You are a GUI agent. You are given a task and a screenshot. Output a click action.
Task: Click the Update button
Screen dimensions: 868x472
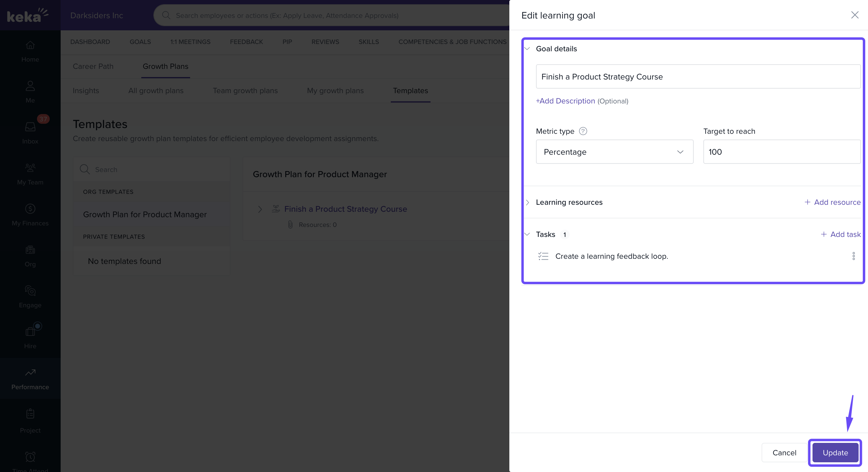pyautogui.click(x=835, y=453)
